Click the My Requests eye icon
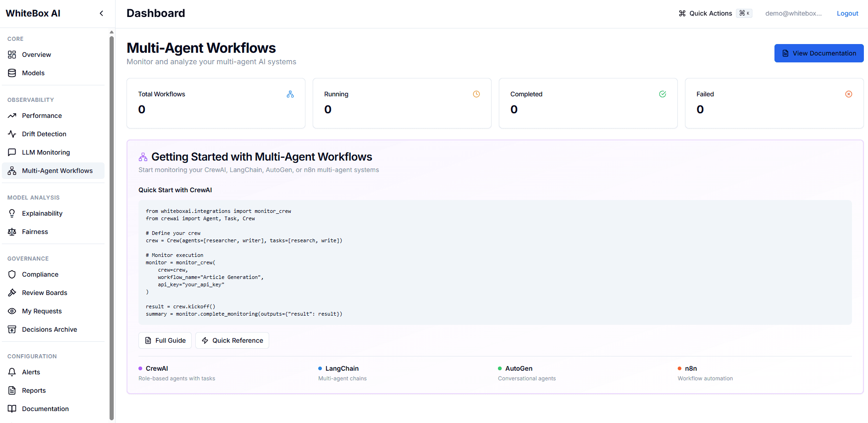Image resolution: width=868 pixels, height=423 pixels. [12, 311]
